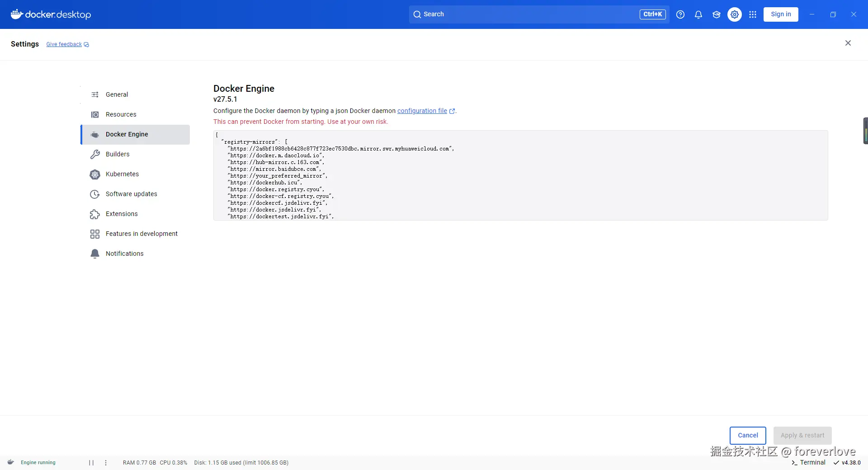Select Docker Engine settings tab
This screenshot has width=868, height=470.
coord(135,134)
